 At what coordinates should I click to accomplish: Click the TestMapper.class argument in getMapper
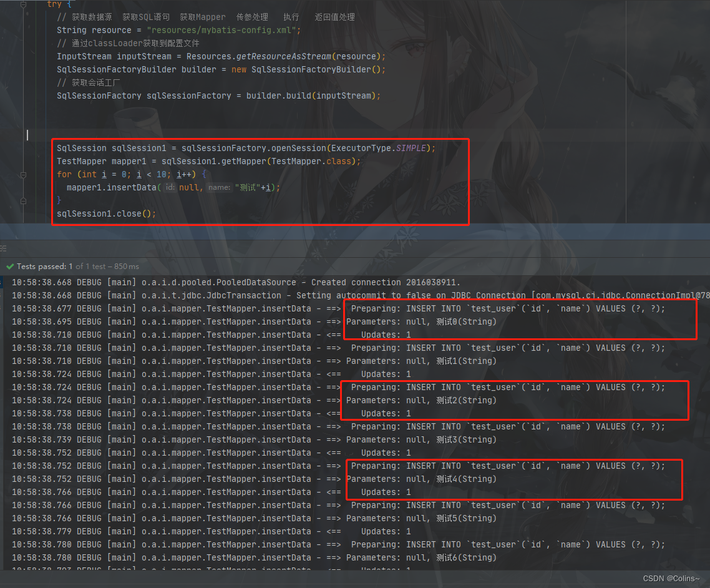tap(311, 162)
